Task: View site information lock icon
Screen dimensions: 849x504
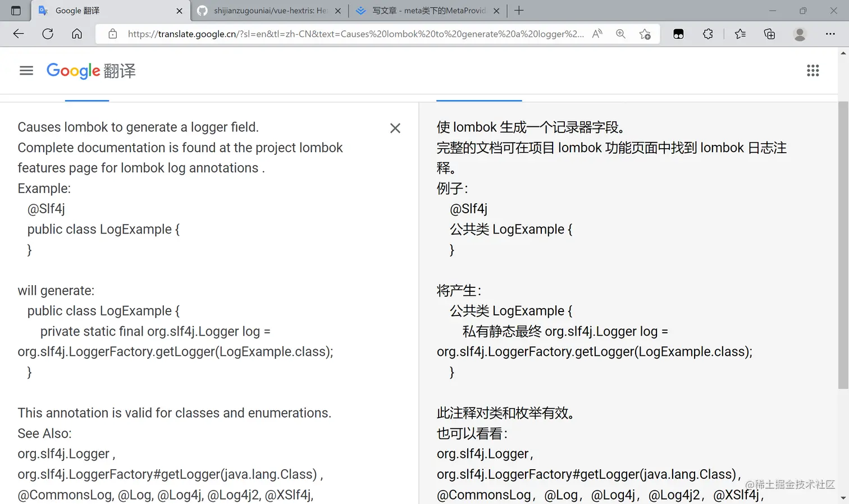Action: [113, 34]
